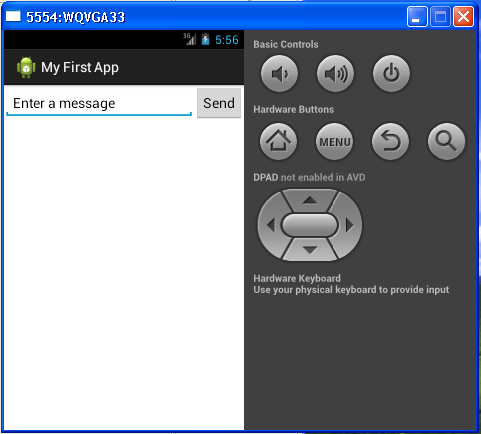This screenshot has height=434, width=481.
Task: Click the emulator window title bar icon
Action: (13, 16)
